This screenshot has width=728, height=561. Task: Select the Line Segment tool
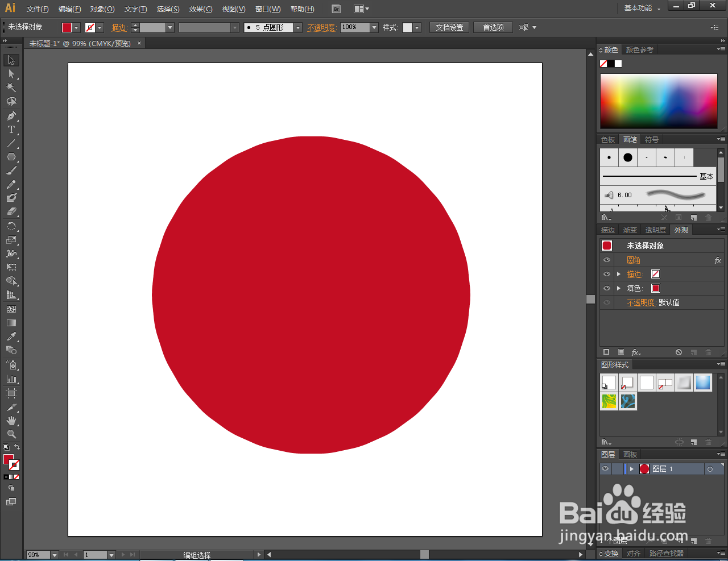[x=11, y=143]
